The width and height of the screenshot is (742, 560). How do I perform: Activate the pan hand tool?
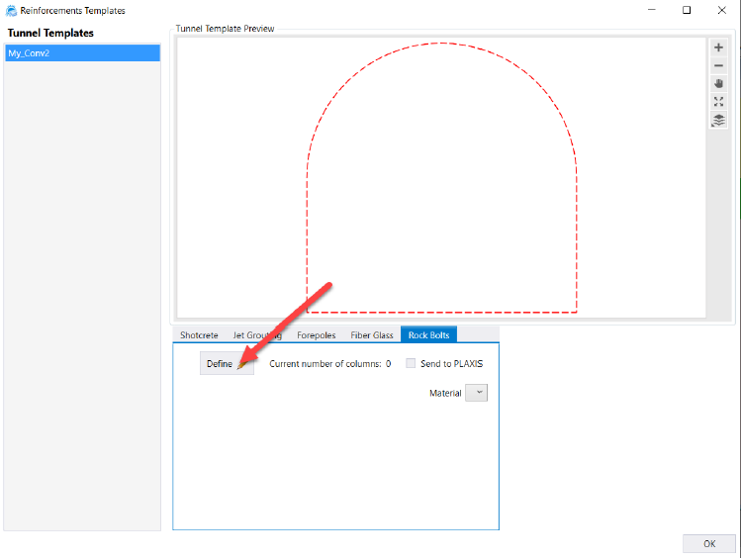coord(719,84)
